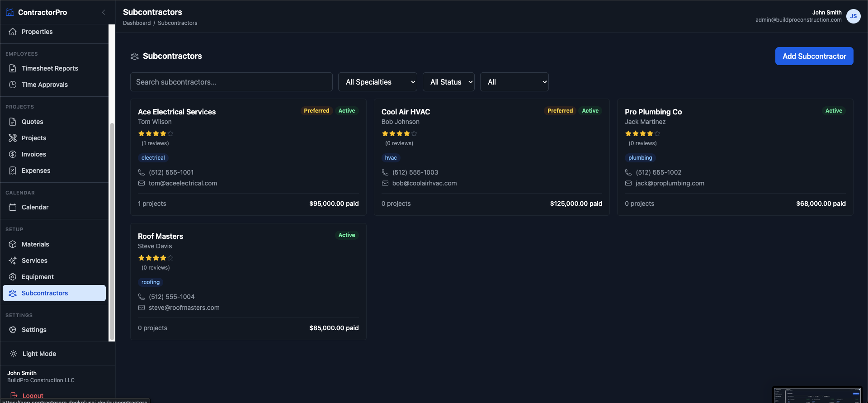Open the Calendar icon in sidebar
Image resolution: width=868 pixels, height=403 pixels.
(13, 207)
